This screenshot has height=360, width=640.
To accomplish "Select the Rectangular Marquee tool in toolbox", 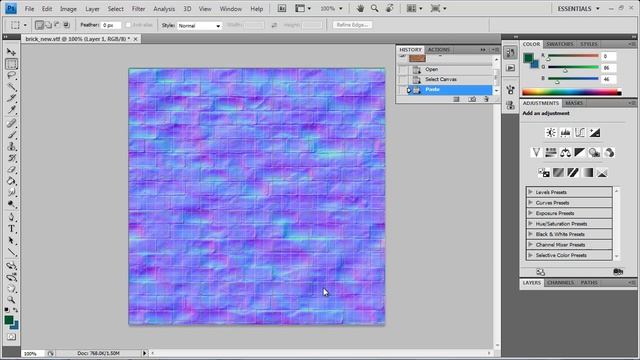I will (x=11, y=64).
